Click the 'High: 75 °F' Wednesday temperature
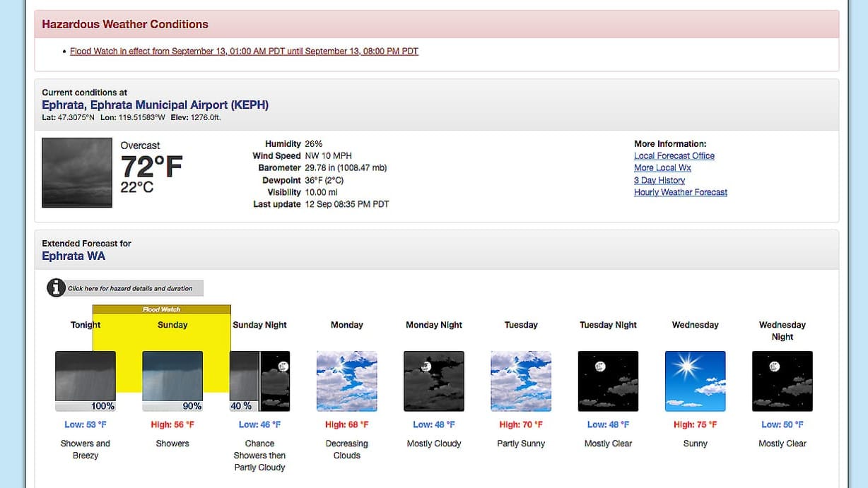The image size is (868, 488). coord(696,425)
